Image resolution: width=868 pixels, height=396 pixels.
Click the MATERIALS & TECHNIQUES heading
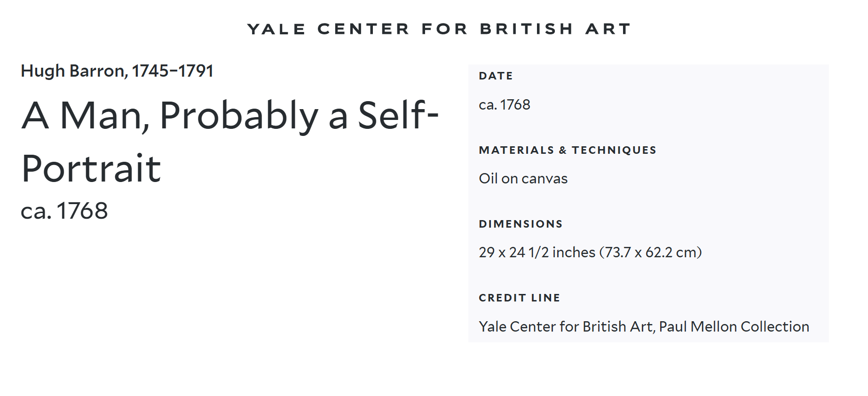567,150
